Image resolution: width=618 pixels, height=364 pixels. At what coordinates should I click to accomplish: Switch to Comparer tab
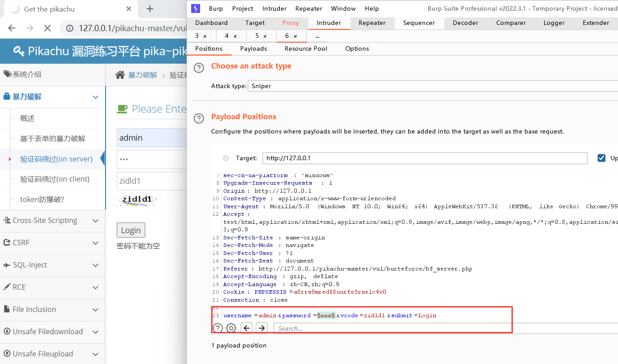pos(511,23)
